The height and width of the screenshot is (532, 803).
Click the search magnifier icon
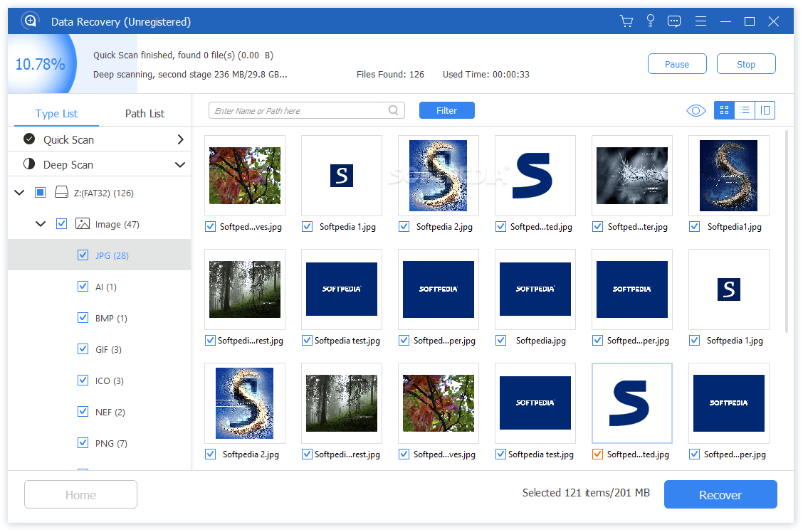(x=394, y=110)
